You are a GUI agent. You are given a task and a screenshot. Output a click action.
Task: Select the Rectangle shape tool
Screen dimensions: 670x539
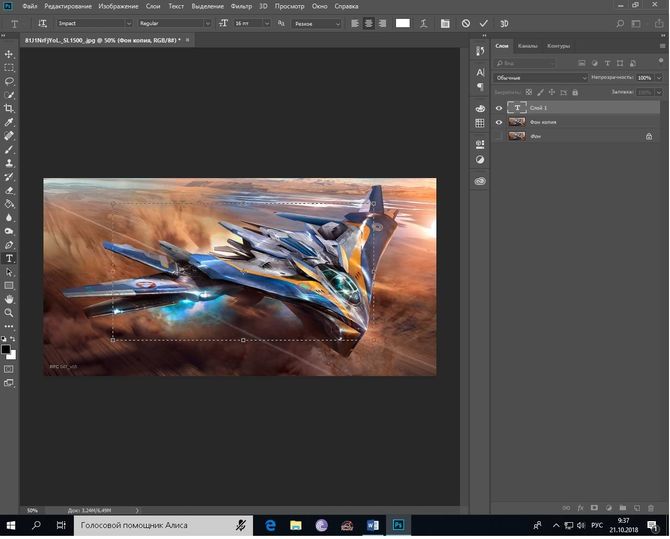(x=9, y=286)
